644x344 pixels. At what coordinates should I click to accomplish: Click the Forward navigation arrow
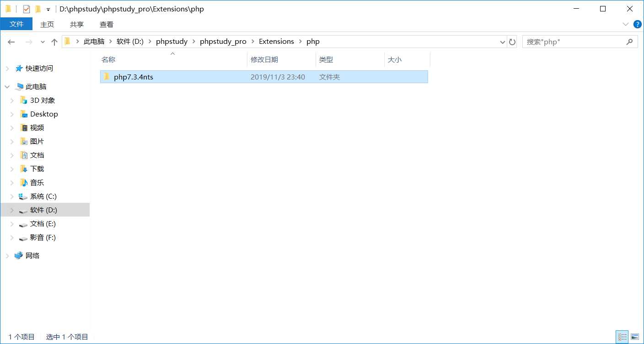29,42
